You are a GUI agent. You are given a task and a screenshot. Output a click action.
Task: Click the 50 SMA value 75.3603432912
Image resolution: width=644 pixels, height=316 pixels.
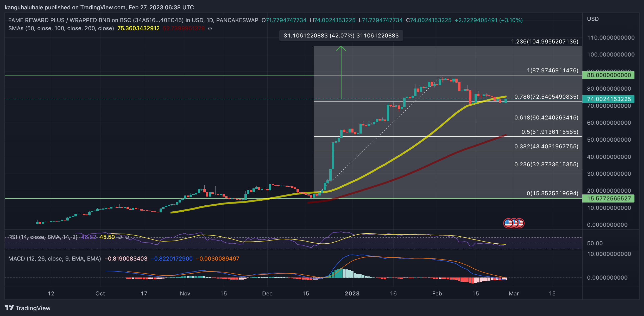[138, 28]
